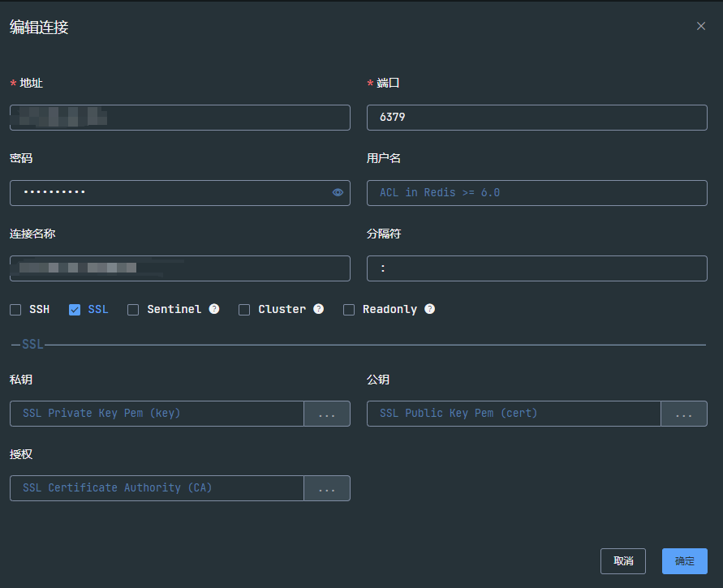Click the SSL Private Key Pem input
This screenshot has width=723, height=588.
(x=157, y=414)
